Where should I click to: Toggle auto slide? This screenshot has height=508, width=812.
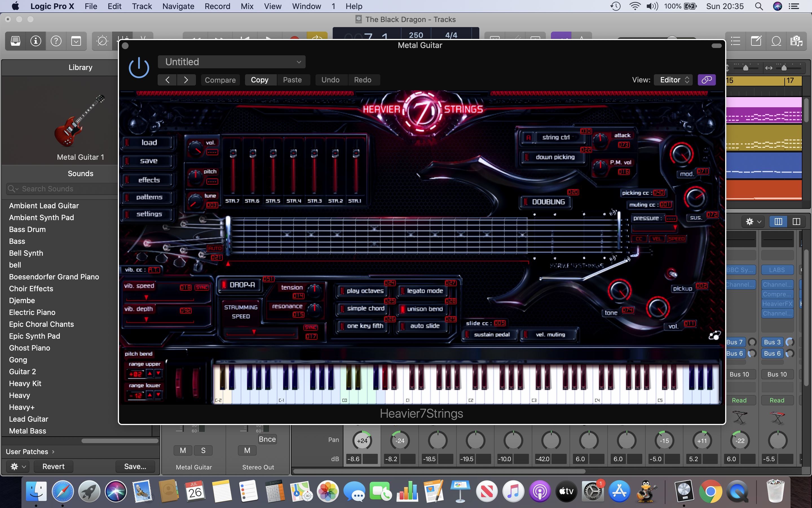coord(422,326)
